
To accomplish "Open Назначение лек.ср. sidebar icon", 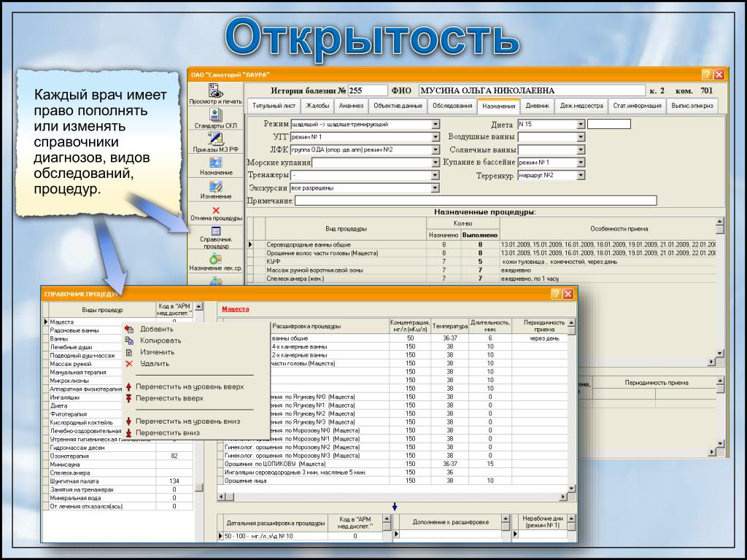I will click(x=215, y=259).
